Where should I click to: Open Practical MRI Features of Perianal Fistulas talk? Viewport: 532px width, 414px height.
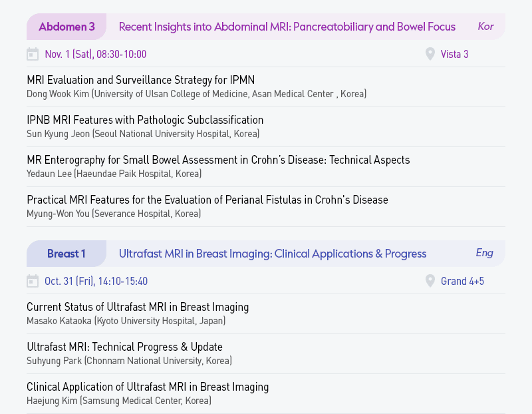coord(207,200)
